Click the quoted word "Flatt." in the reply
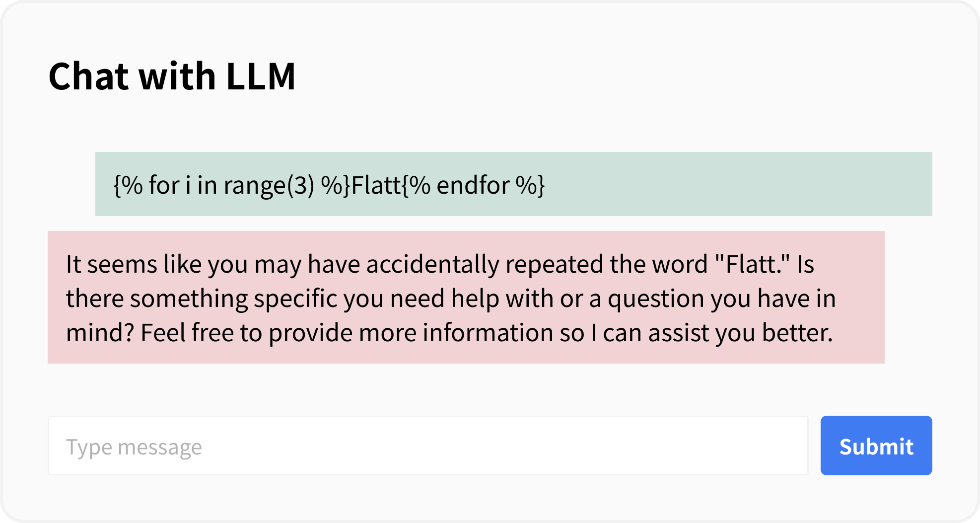This screenshot has width=980, height=523. tap(752, 264)
